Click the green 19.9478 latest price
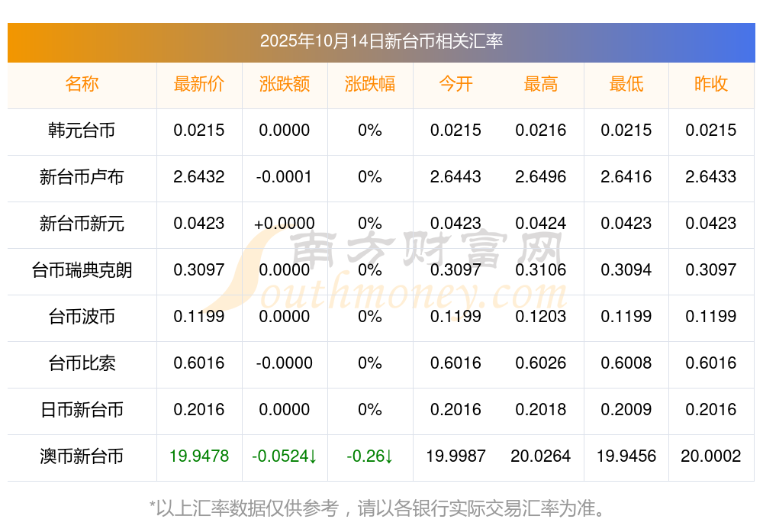The width and height of the screenshot is (763, 532). [x=199, y=456]
